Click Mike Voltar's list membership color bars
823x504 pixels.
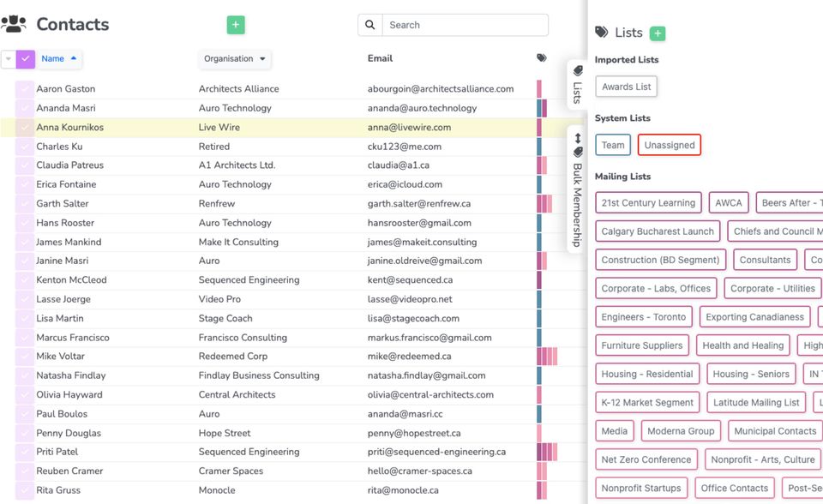coord(547,357)
